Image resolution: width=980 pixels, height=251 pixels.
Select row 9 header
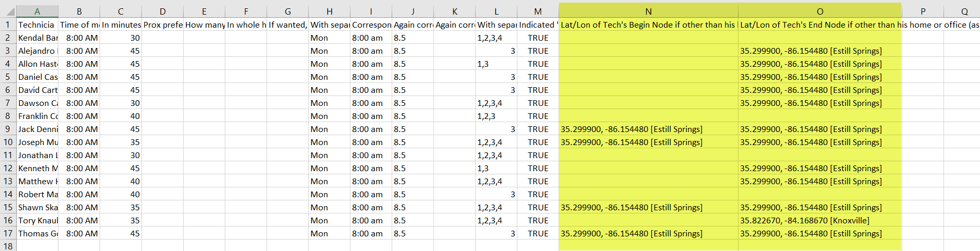coord(8,129)
